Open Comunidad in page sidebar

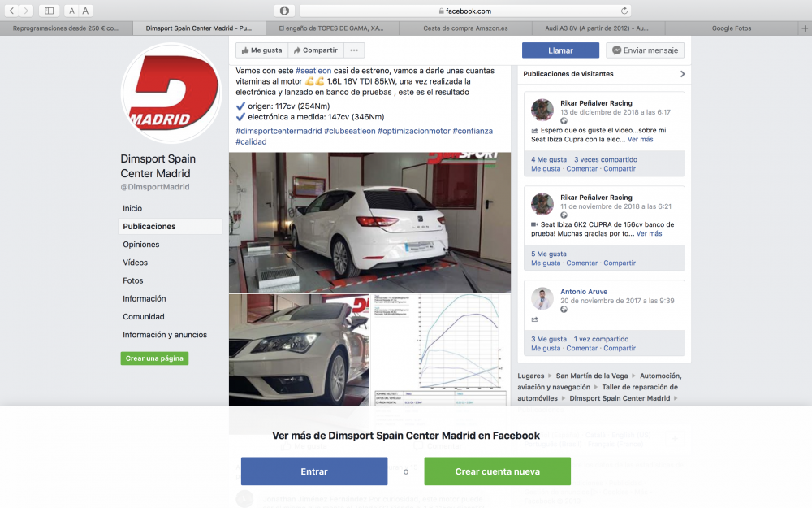point(144,317)
